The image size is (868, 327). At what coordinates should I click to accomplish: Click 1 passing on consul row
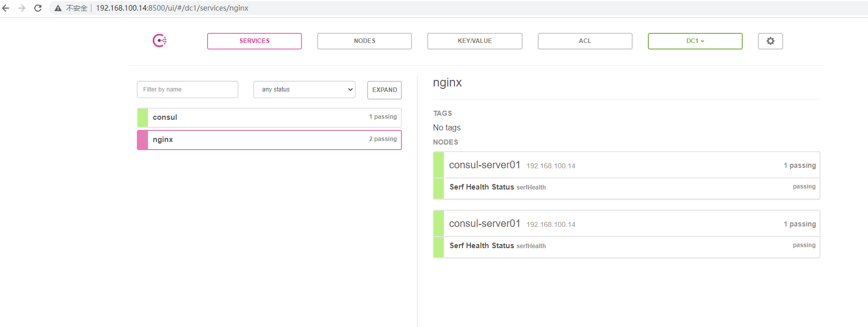383,117
